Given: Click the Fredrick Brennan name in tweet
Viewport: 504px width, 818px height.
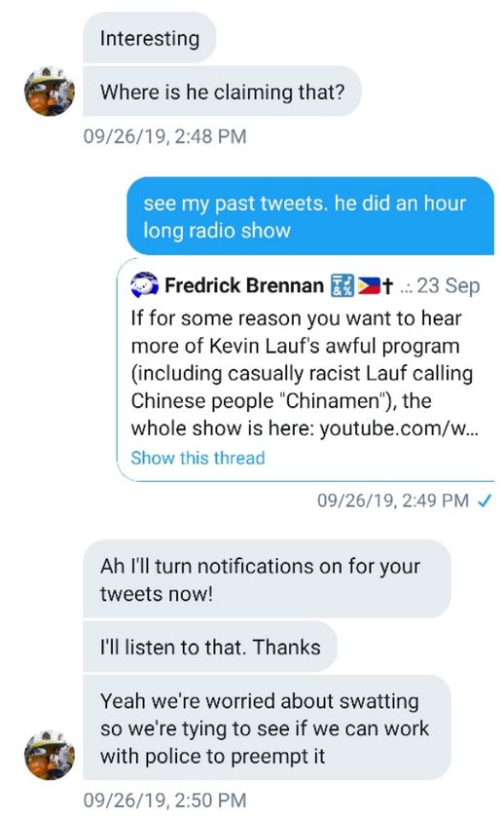Looking at the screenshot, I should (x=244, y=285).
